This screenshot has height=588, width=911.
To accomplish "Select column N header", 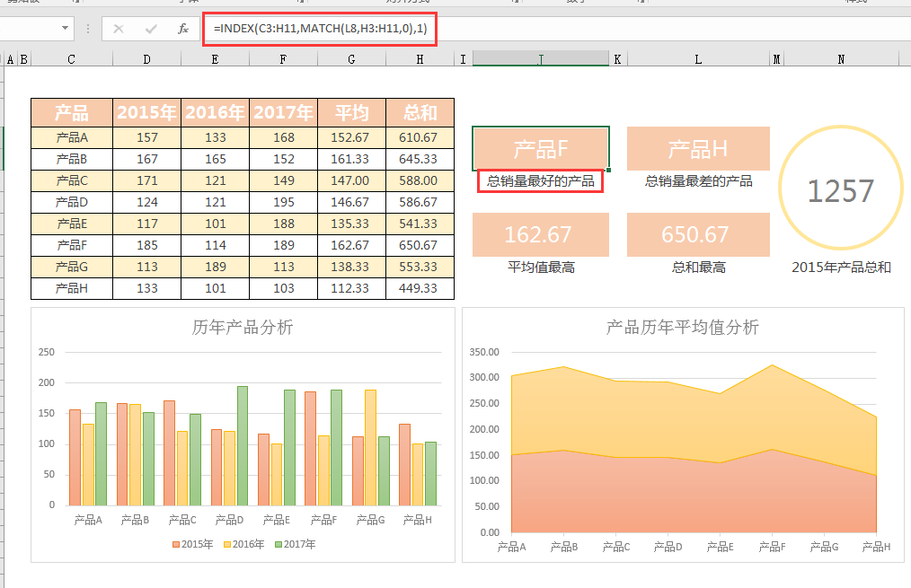I will click(x=841, y=59).
